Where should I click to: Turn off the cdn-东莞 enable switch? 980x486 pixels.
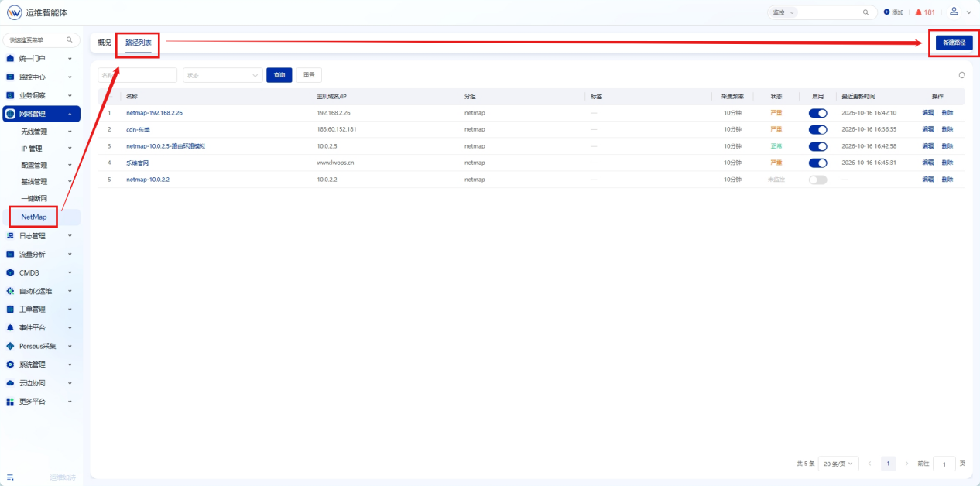817,130
